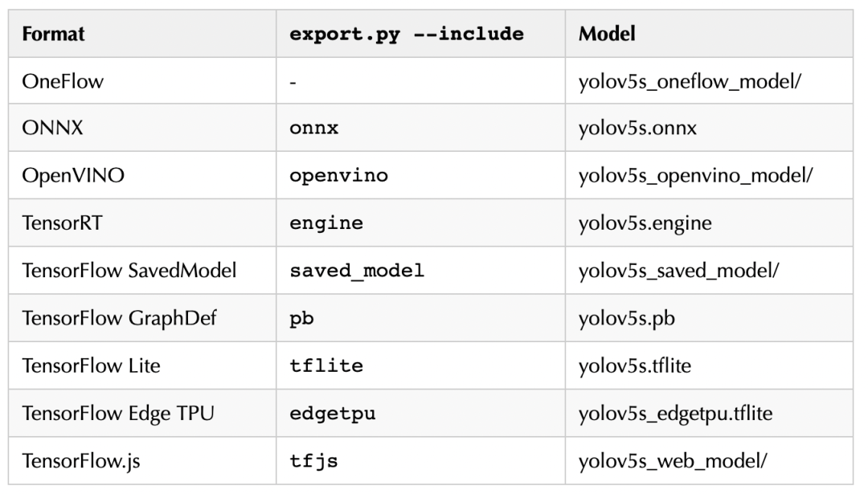Click the TensorFlow Edge TPU cell
This screenshot has width=868, height=494.
pos(117,414)
